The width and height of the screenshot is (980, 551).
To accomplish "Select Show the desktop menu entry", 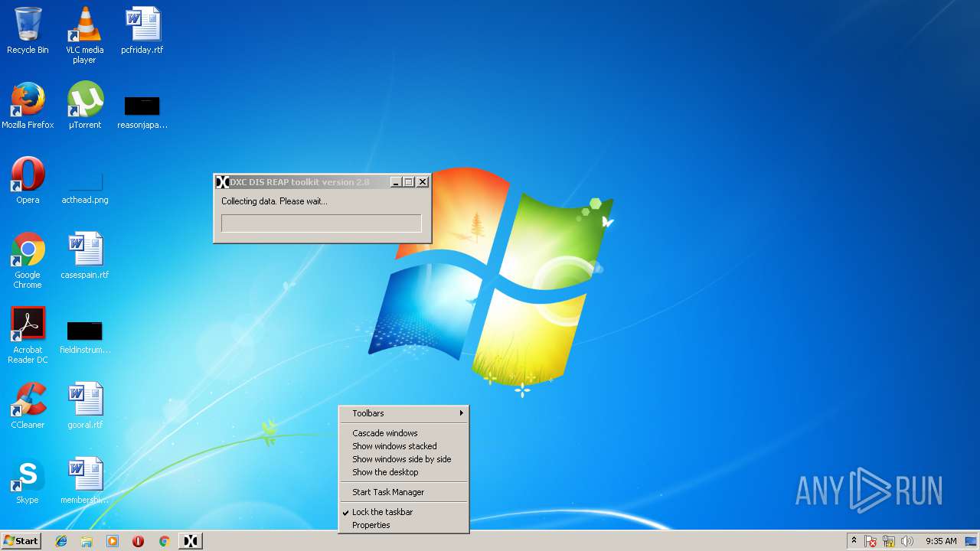I will [x=403, y=472].
